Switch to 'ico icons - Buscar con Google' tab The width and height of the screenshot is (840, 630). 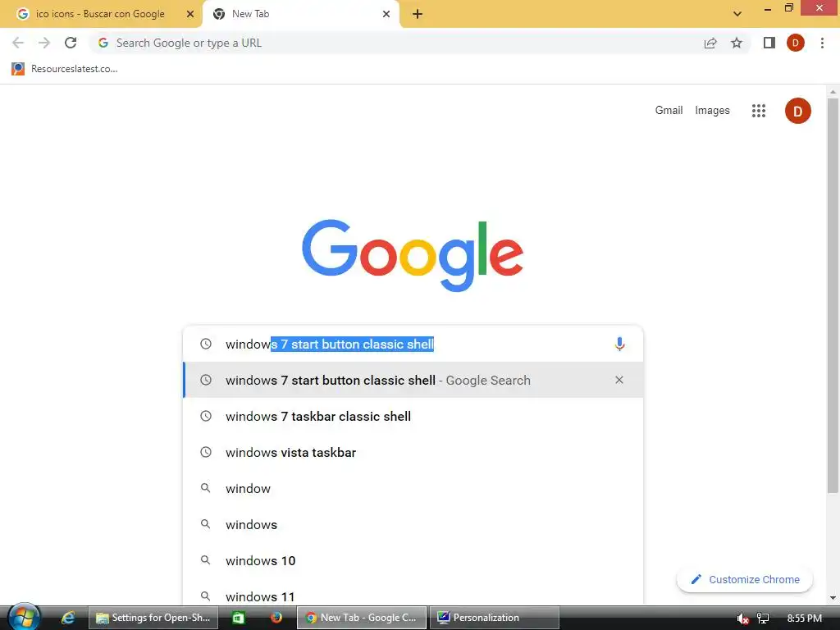pyautogui.click(x=100, y=14)
